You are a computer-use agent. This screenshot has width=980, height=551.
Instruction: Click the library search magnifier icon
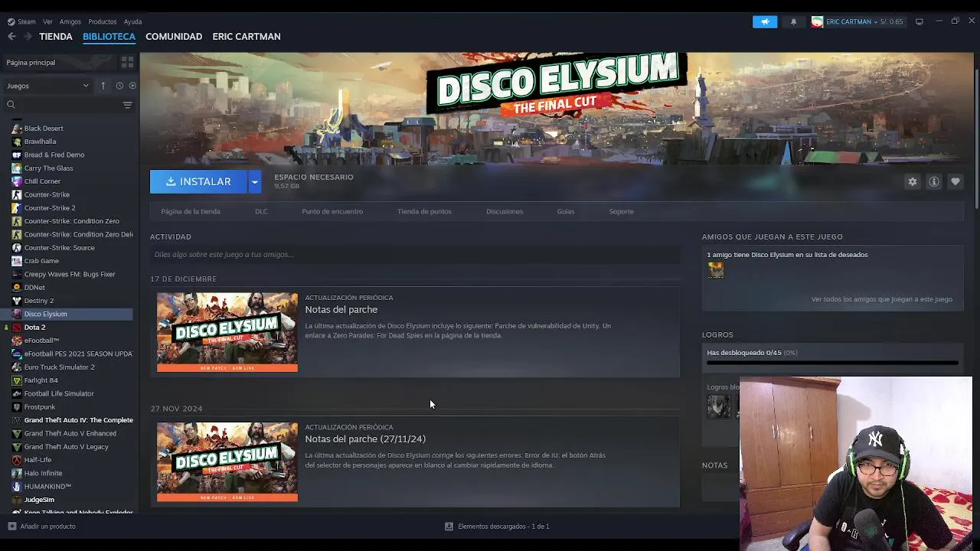point(11,105)
